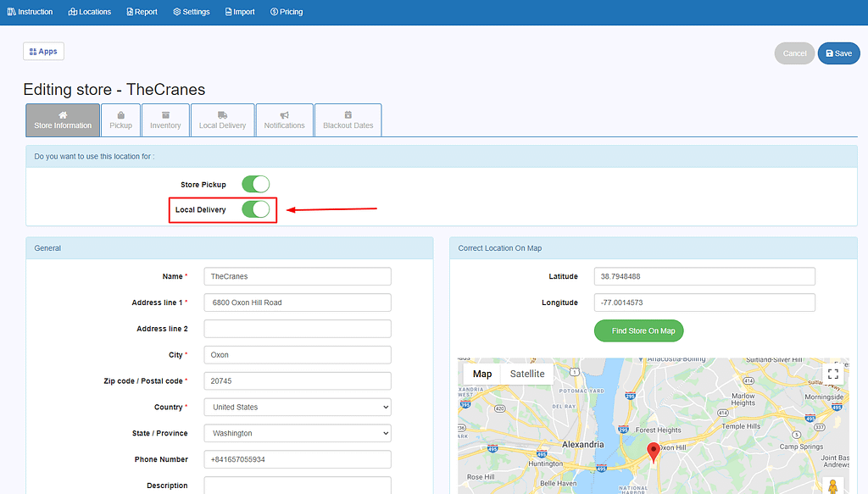Viewport: 868px width, 494px height.
Task: Click the City input field
Action: [x=298, y=354]
